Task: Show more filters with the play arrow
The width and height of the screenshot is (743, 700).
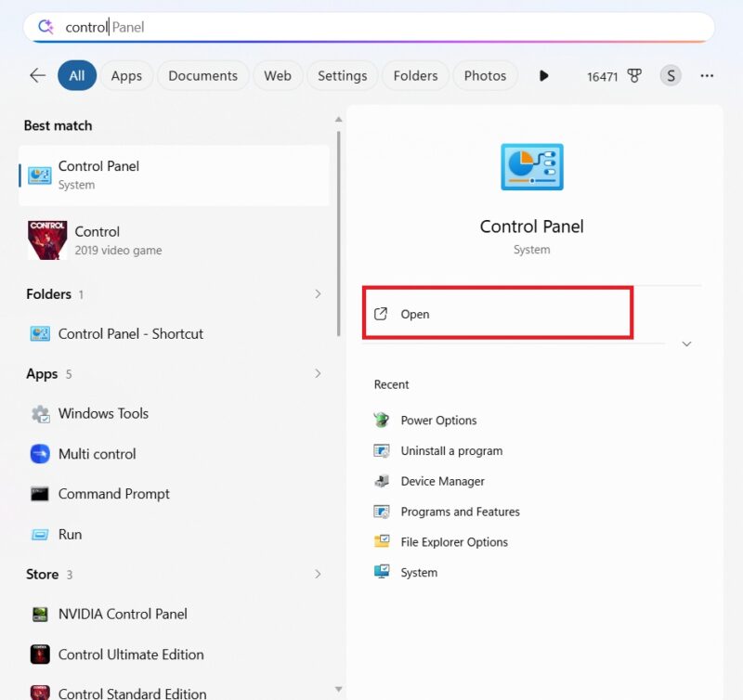Action: [x=543, y=76]
